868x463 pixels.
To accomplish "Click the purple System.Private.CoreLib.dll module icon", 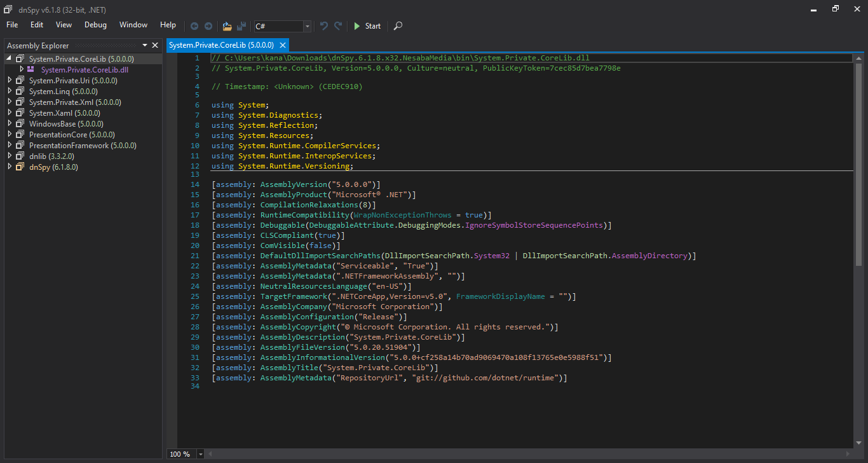I will 31,69.
